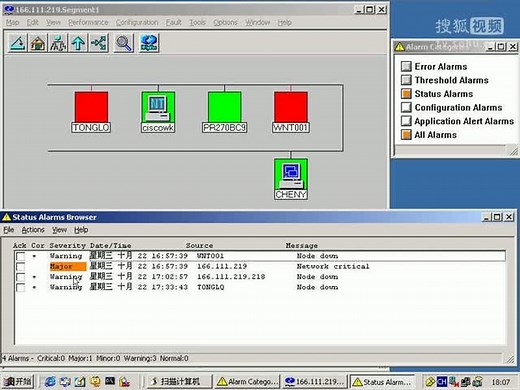Tick Ack checkbox for WNT001 alarm row
The height and width of the screenshot is (390, 520).
(20, 256)
